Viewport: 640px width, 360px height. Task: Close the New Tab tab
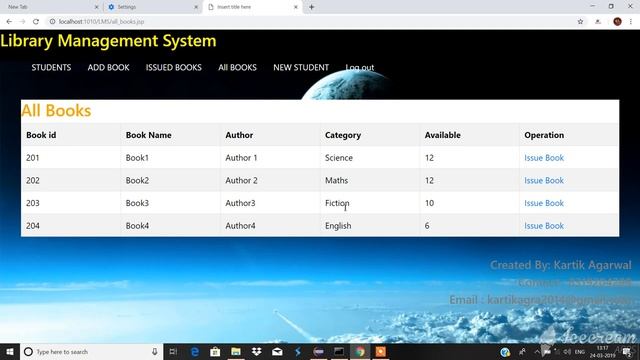(96, 7)
